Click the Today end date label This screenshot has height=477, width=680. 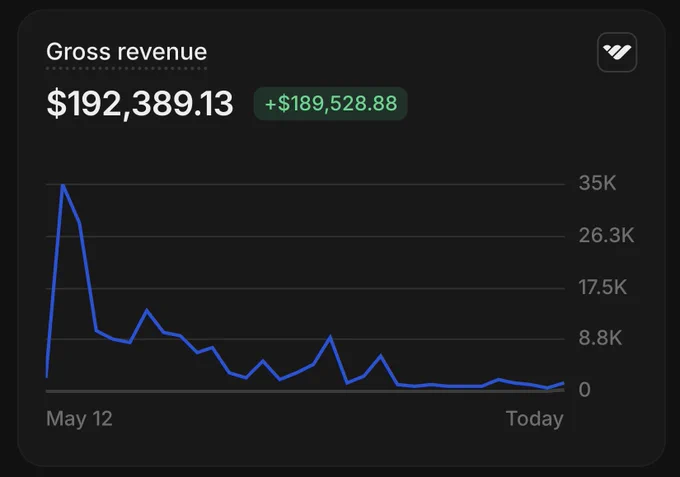[x=535, y=419]
